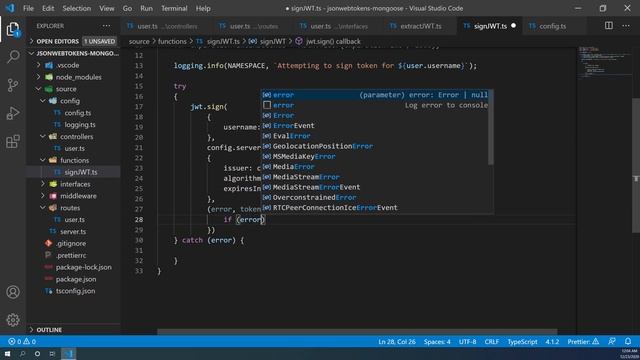Viewport: 640px width, 360px height.
Task: Open the Run and Debug view
Action: [13, 113]
